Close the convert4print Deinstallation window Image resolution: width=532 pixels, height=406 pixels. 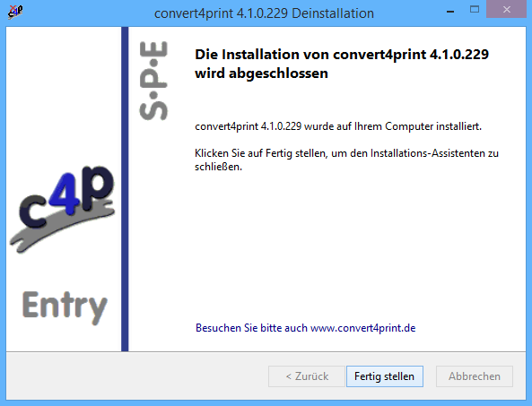[506, 9]
